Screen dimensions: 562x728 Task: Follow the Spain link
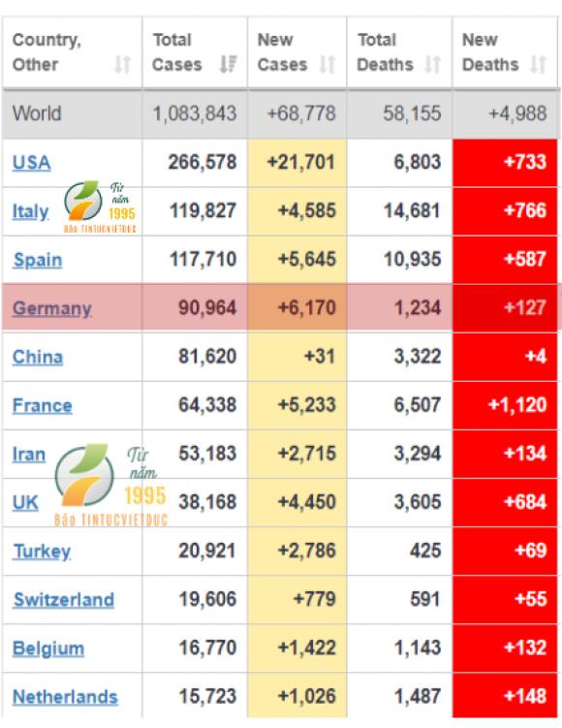38,261
